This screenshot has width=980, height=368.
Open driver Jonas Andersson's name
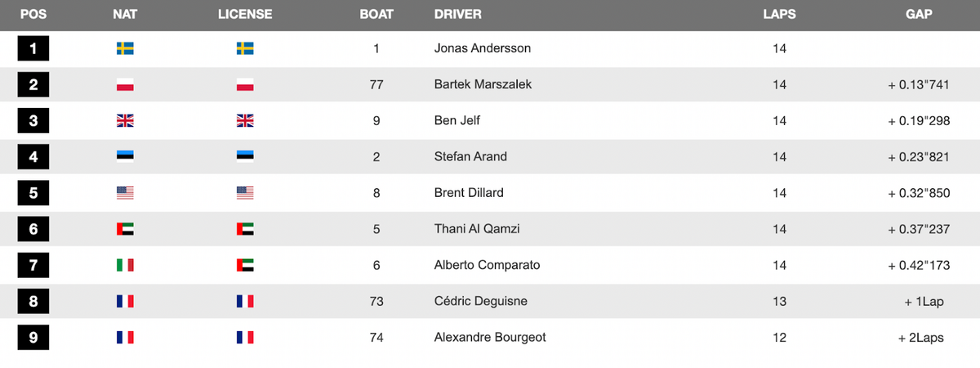[x=483, y=48]
